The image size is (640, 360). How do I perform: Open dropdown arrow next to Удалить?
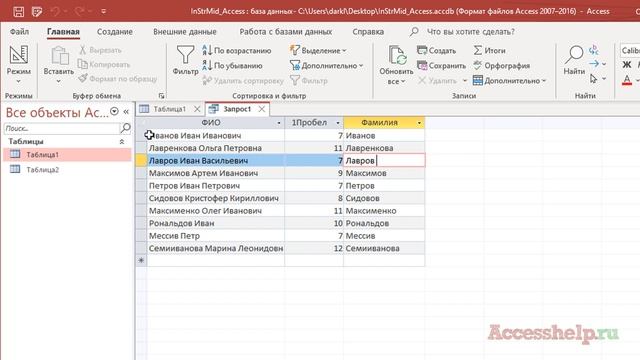464,81
